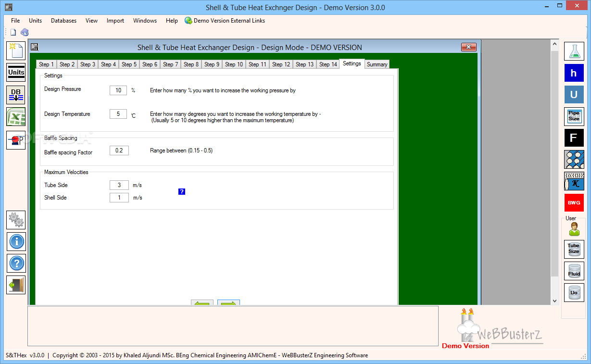Switch to the Step 12 tab

tap(281, 64)
